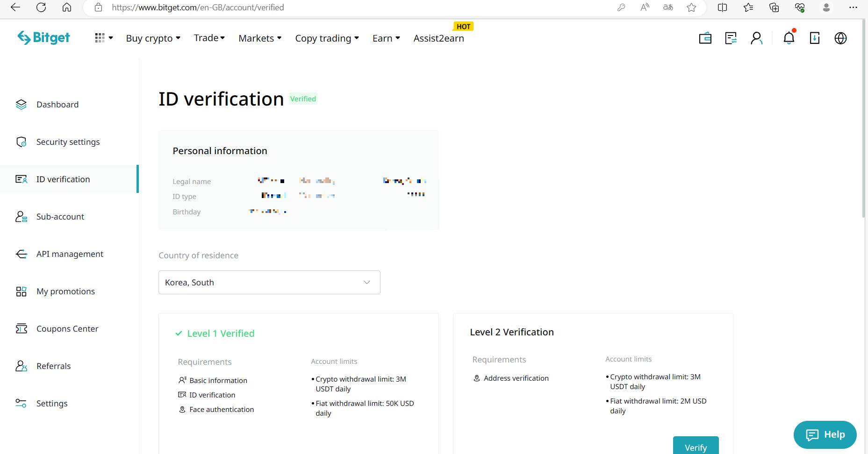Image resolution: width=868 pixels, height=454 pixels.
Task: Click the download app icon
Action: [x=815, y=38]
